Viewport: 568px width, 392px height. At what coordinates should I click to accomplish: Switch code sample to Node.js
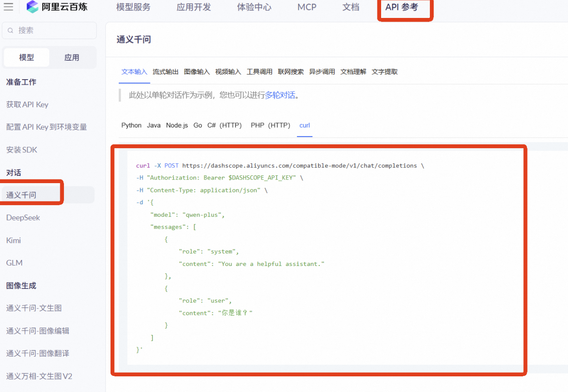(177, 125)
